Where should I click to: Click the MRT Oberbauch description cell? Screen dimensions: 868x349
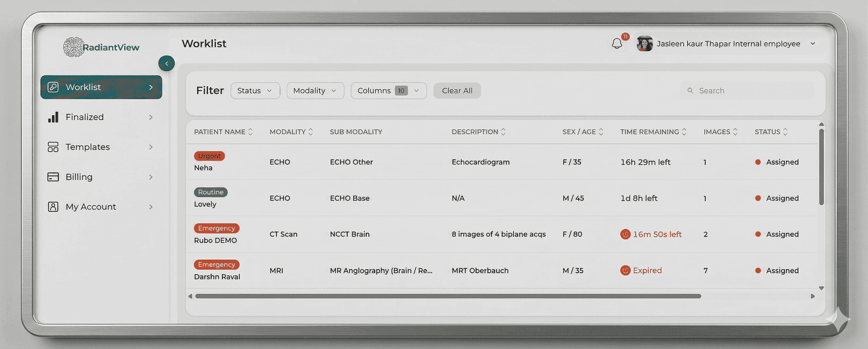click(480, 270)
